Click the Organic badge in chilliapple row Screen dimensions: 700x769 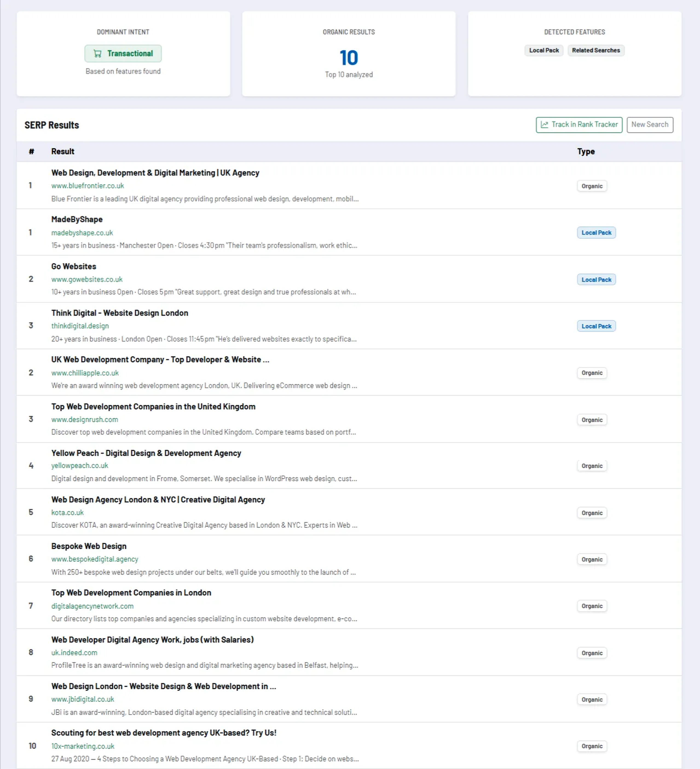[592, 373]
